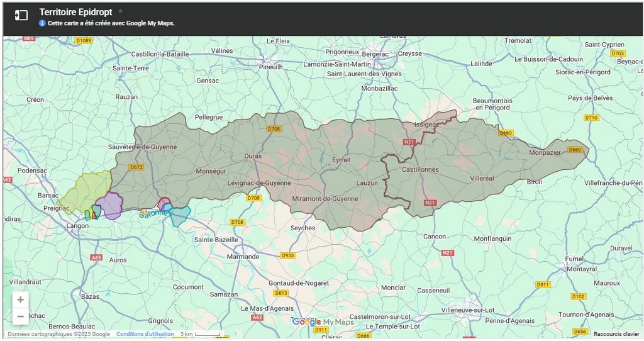The width and height of the screenshot is (644, 341).
Task: Select the cyan polygon north of Sainte-Bazeille
Action: [179, 216]
